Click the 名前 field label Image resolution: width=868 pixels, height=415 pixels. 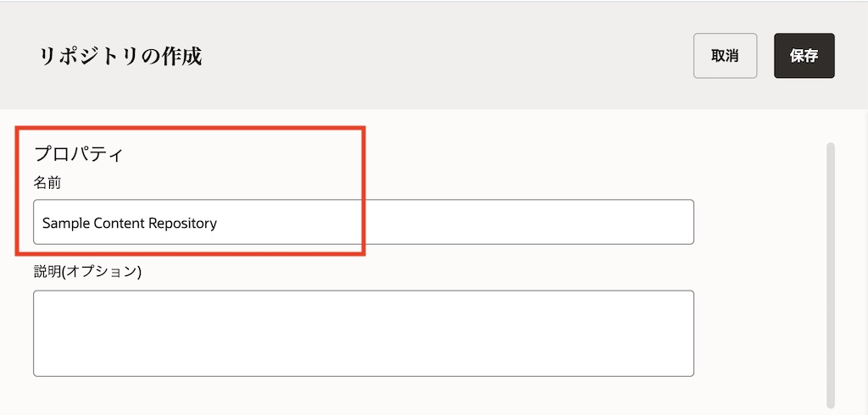(47, 182)
